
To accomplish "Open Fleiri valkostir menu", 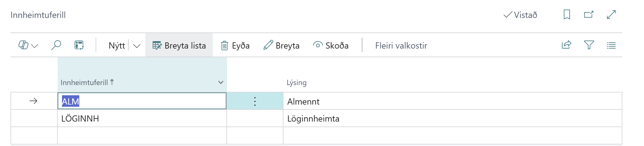I will [x=401, y=45].
